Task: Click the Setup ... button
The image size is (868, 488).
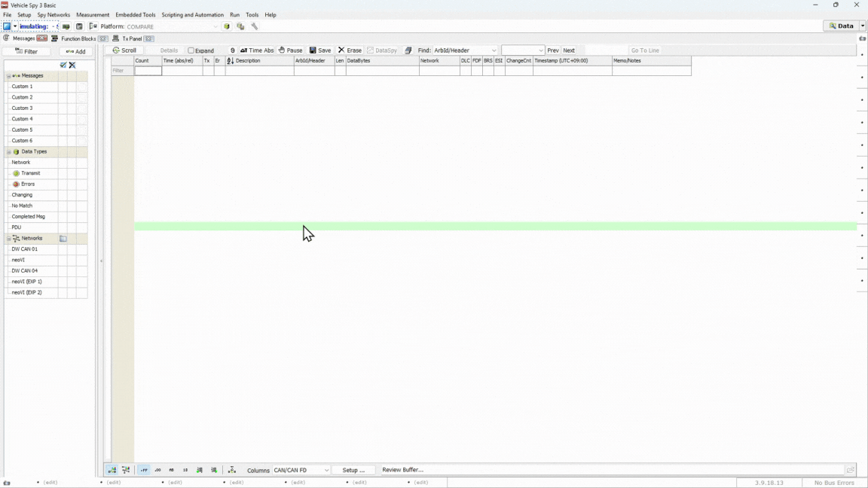Action: coord(353,470)
